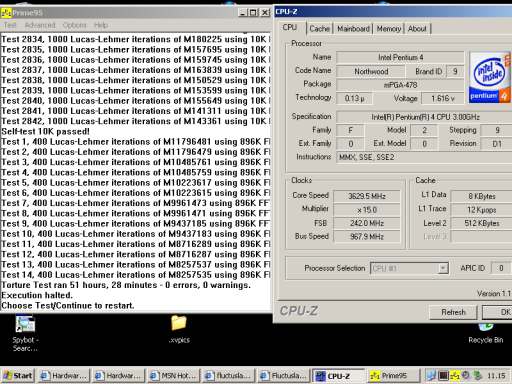This screenshot has height=384, width=512.
Task: Click the Core Speed value 3629.5 MHz
Action: click(x=367, y=196)
